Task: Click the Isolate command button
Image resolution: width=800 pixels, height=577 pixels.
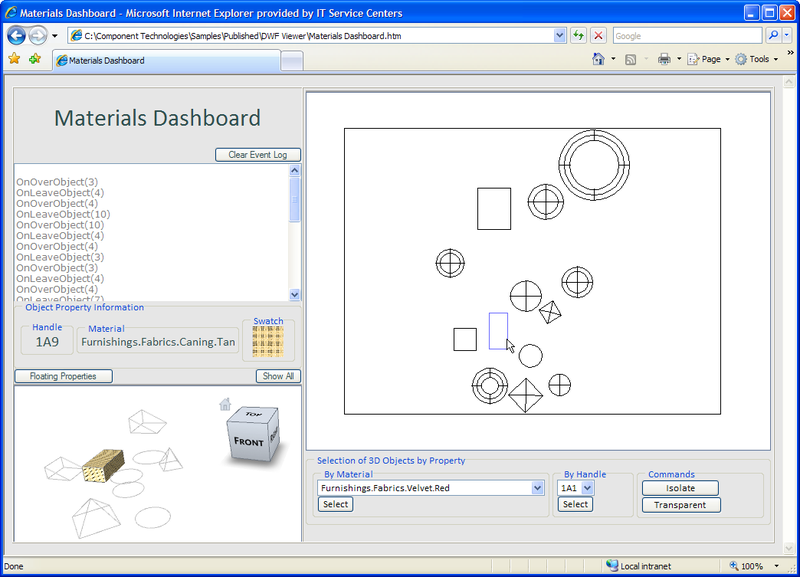Action: (680, 488)
